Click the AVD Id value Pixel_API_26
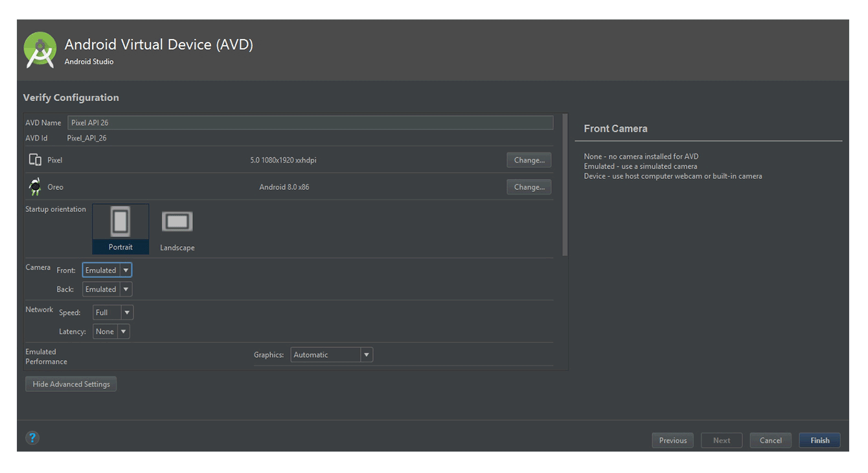 (x=87, y=138)
